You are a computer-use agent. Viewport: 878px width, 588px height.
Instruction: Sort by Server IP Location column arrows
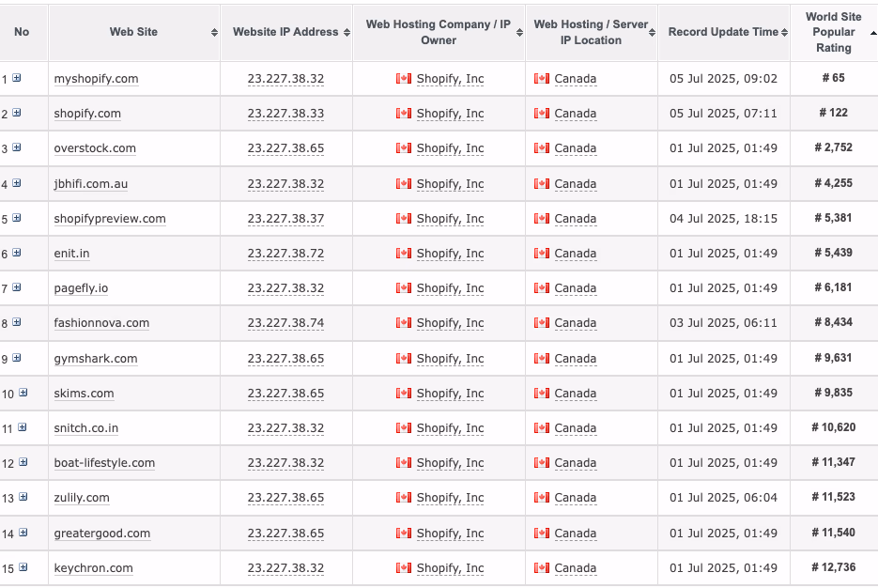point(653,33)
